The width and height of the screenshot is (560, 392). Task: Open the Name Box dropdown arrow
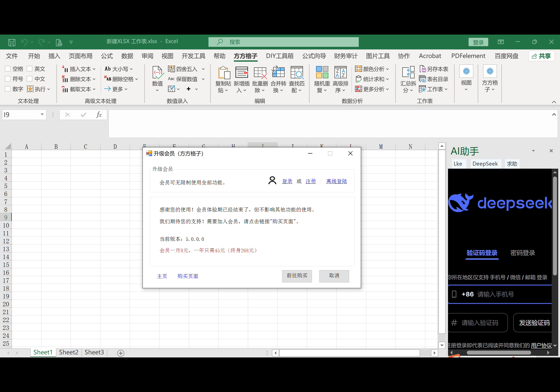point(42,114)
